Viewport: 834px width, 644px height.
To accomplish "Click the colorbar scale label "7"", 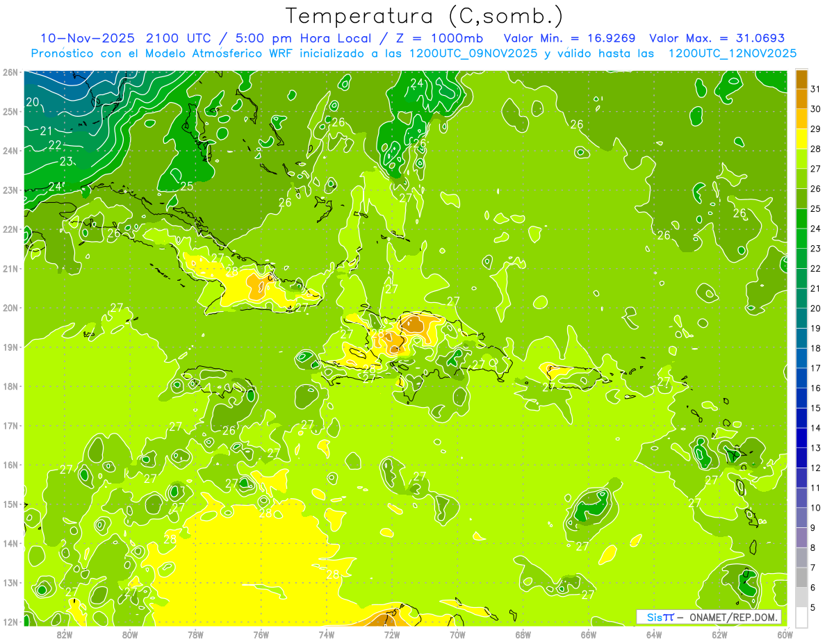I will [812, 567].
